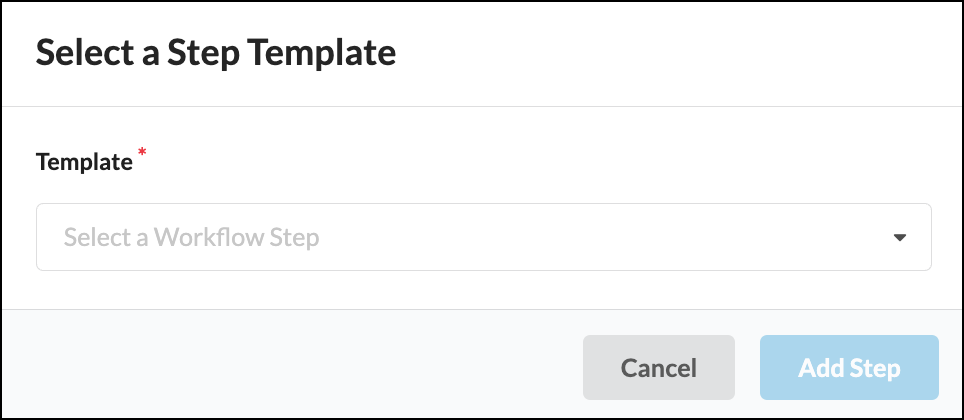The width and height of the screenshot is (964, 420).
Task: Click the dialog title text
Action: 216,53
